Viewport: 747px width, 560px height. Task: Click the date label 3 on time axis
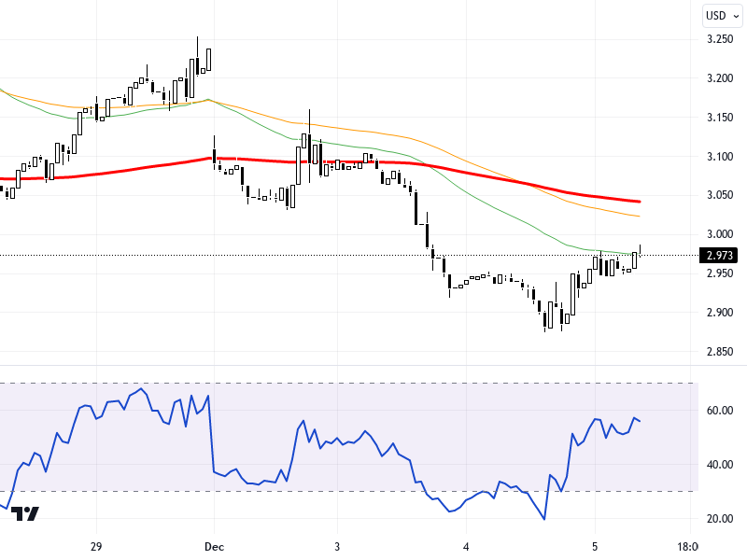tap(337, 546)
